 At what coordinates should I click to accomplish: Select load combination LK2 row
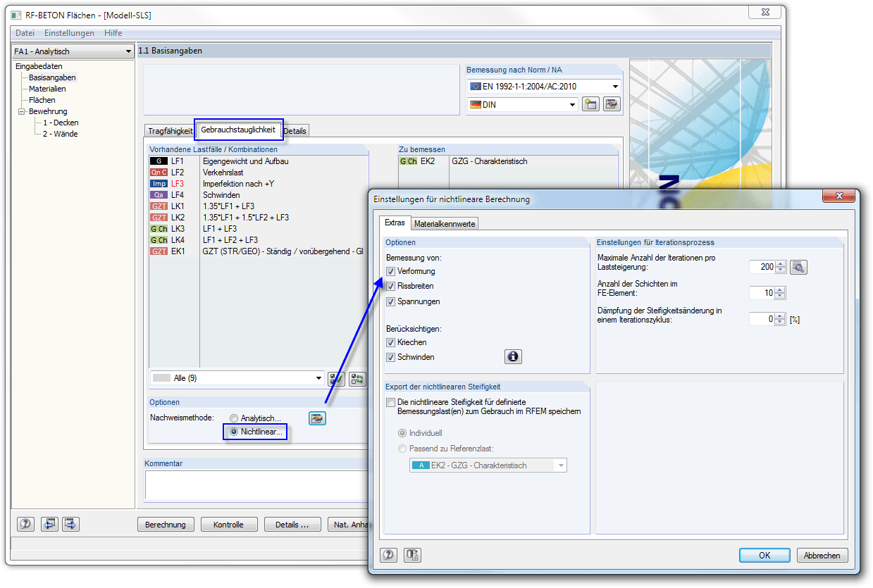(259, 218)
